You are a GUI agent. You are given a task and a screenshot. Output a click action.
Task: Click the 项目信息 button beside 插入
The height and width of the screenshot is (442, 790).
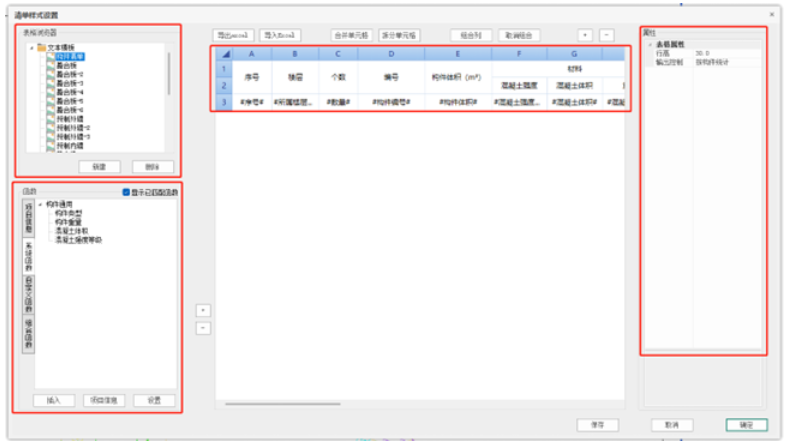pos(104,400)
